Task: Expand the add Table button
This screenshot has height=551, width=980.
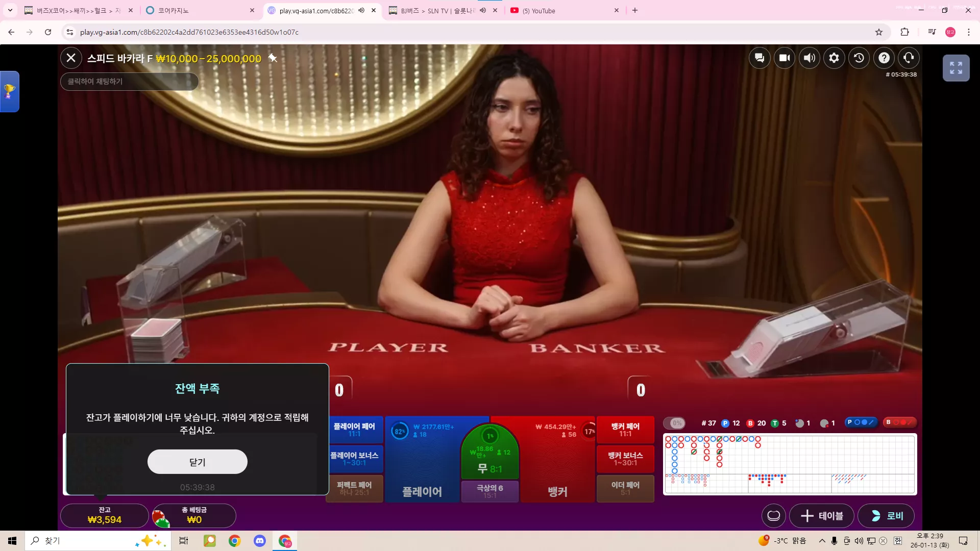Action: pyautogui.click(x=822, y=516)
